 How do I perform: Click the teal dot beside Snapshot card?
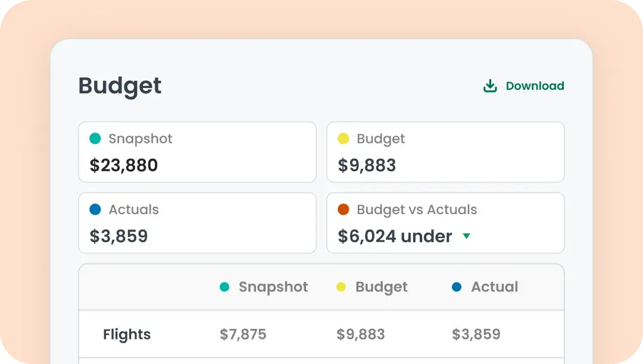95,139
